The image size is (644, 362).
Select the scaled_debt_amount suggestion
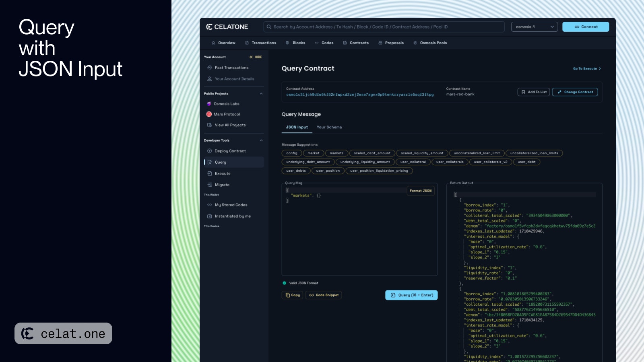[372, 153]
